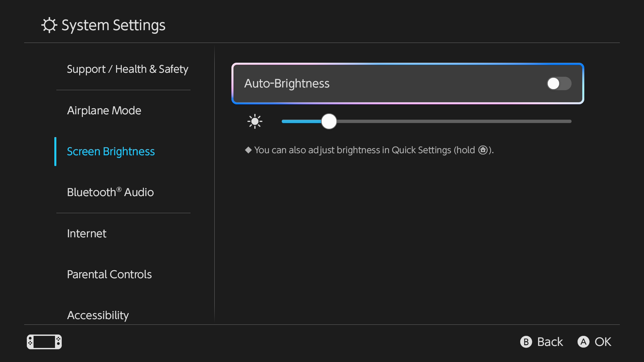This screenshot has height=362, width=644.
Task: Click the Back label
Action: pos(550,342)
